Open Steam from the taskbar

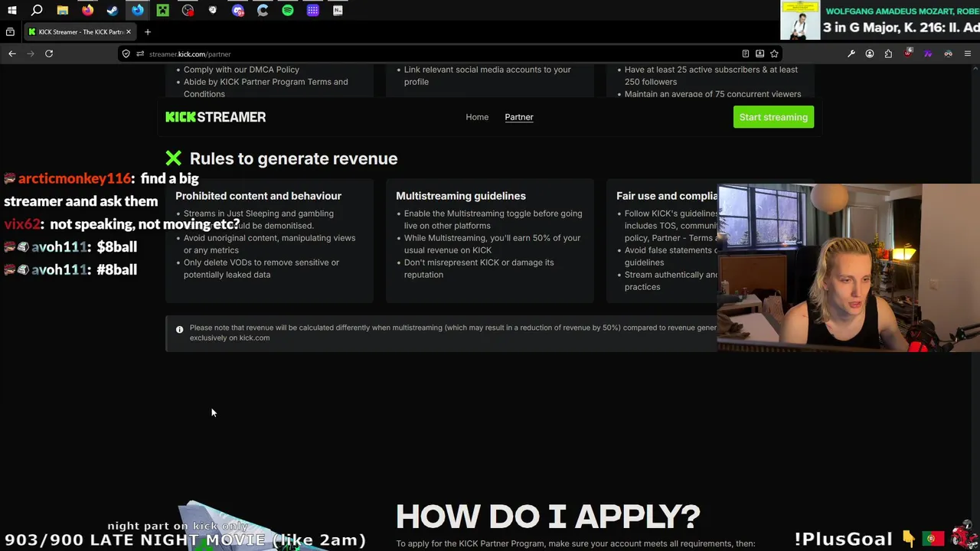coord(113,11)
